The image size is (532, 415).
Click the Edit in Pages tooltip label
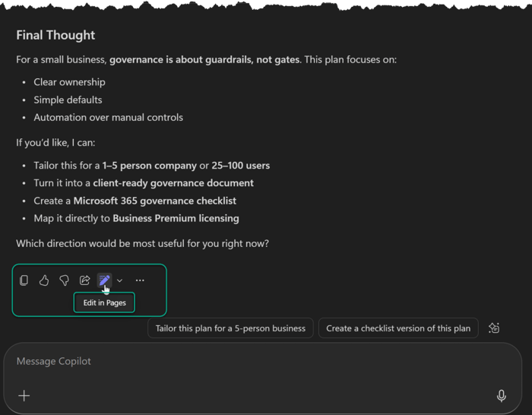104,303
